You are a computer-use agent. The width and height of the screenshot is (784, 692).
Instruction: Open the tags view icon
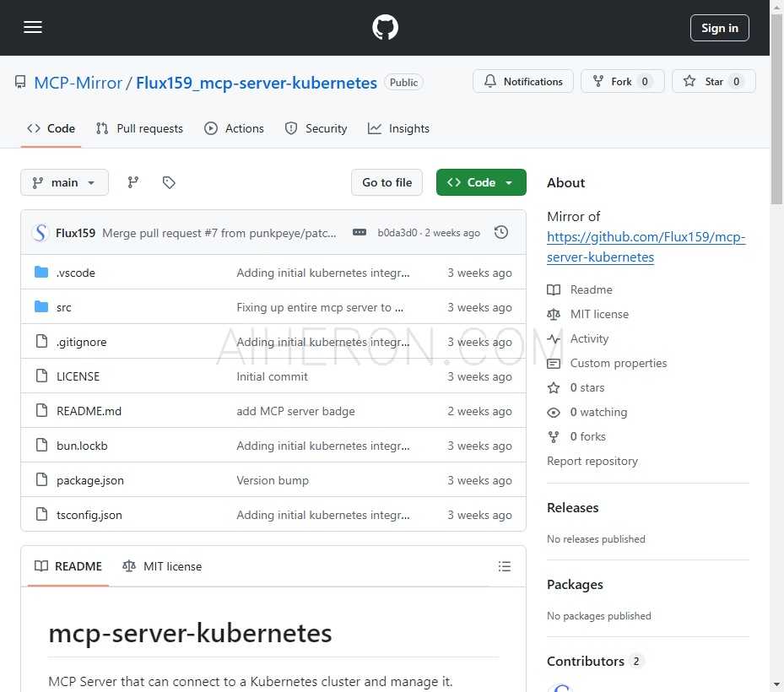169,182
